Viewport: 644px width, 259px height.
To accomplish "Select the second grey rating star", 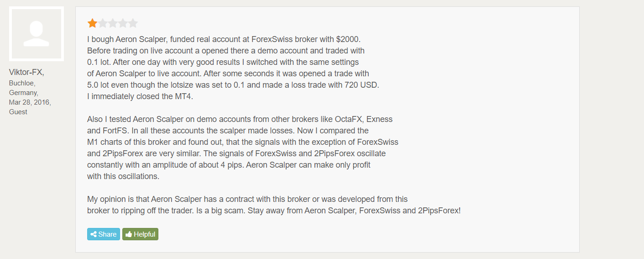I will [102, 23].
